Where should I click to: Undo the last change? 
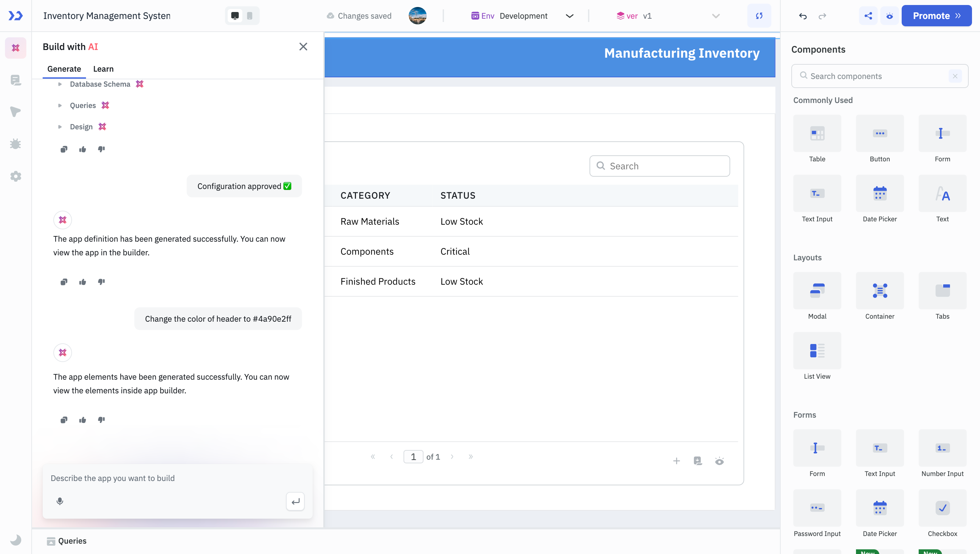[803, 16]
